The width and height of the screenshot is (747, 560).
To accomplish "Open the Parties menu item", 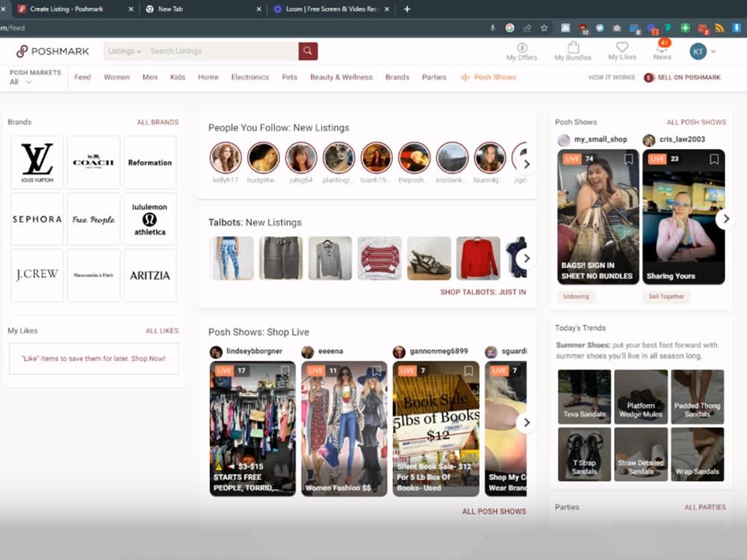I will point(434,77).
